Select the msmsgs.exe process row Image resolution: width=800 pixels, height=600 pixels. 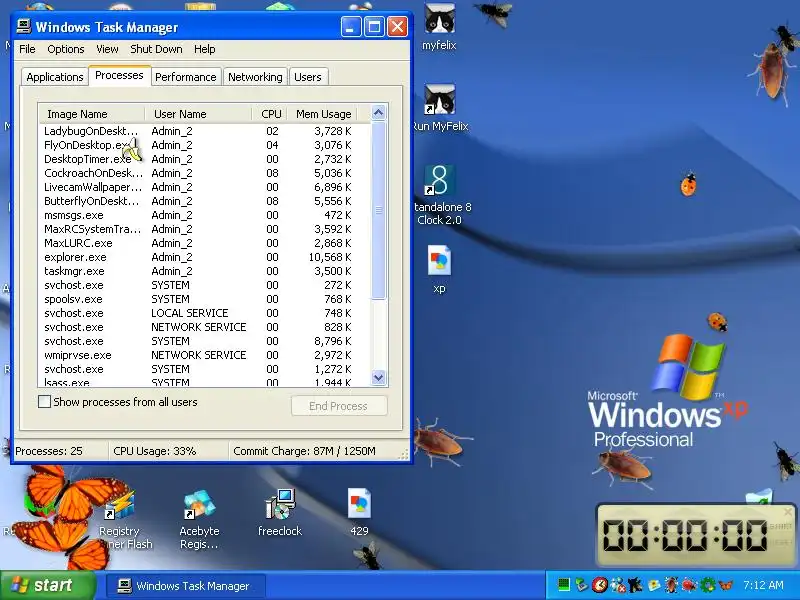point(204,215)
